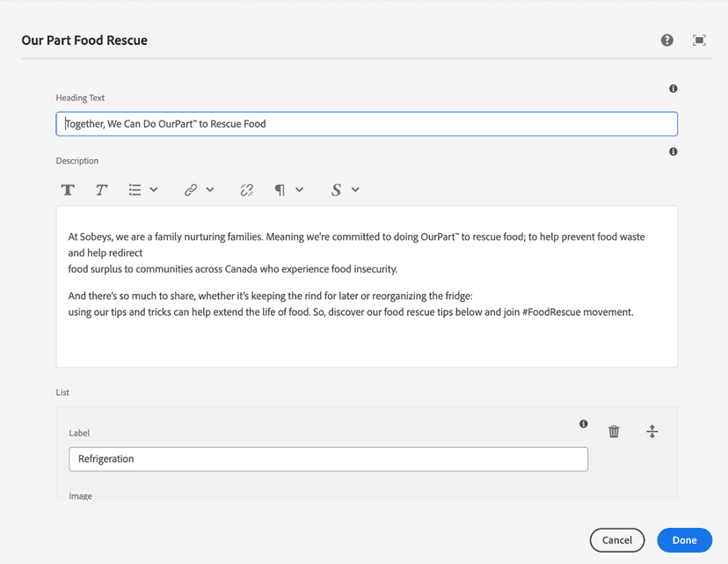The image size is (728, 564).
Task: Toggle fullscreen mode for the dialog
Action: click(699, 40)
